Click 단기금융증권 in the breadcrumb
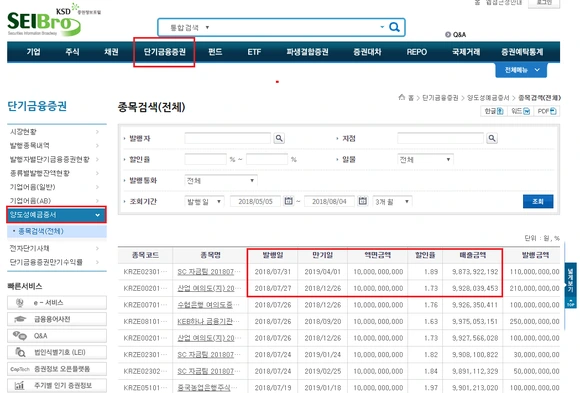This screenshot has height=393, width=580. click(440, 98)
